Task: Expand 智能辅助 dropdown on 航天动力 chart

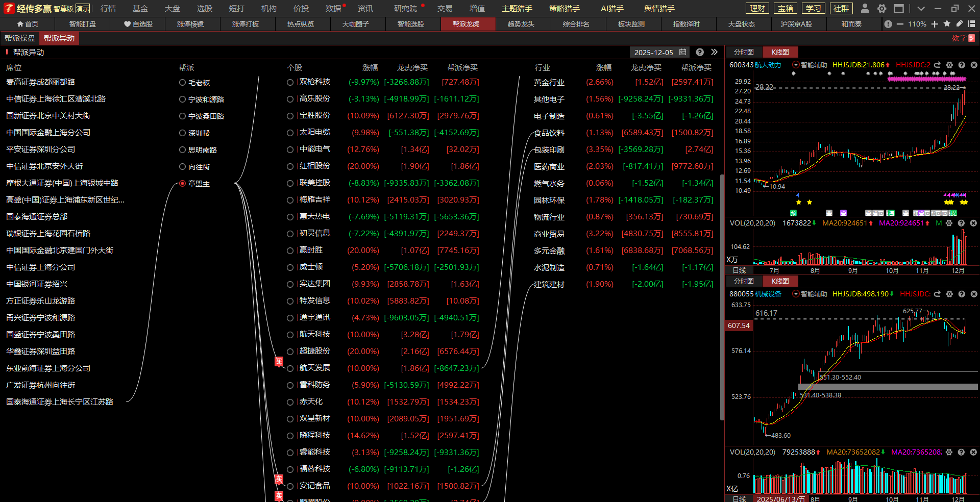Action: [796, 65]
